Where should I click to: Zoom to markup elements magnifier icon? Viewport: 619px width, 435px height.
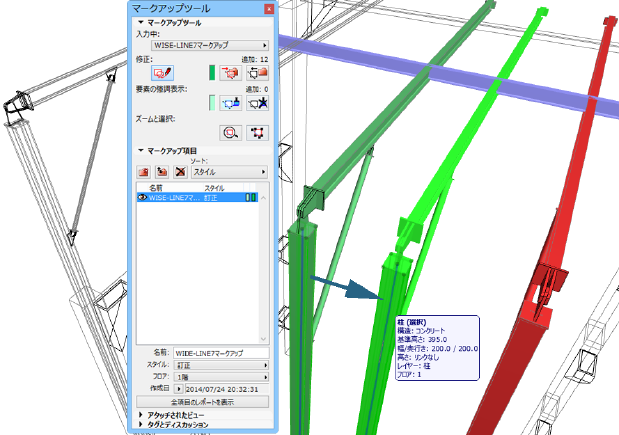pyautogui.click(x=231, y=132)
